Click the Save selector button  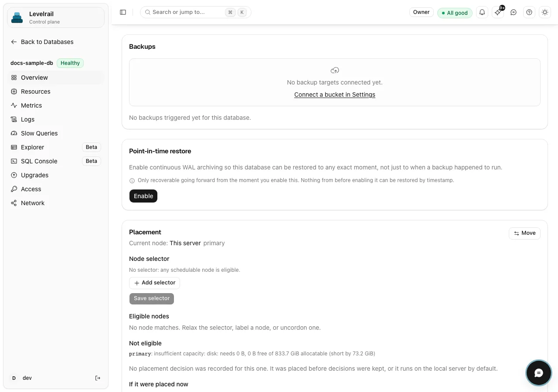tap(152, 298)
